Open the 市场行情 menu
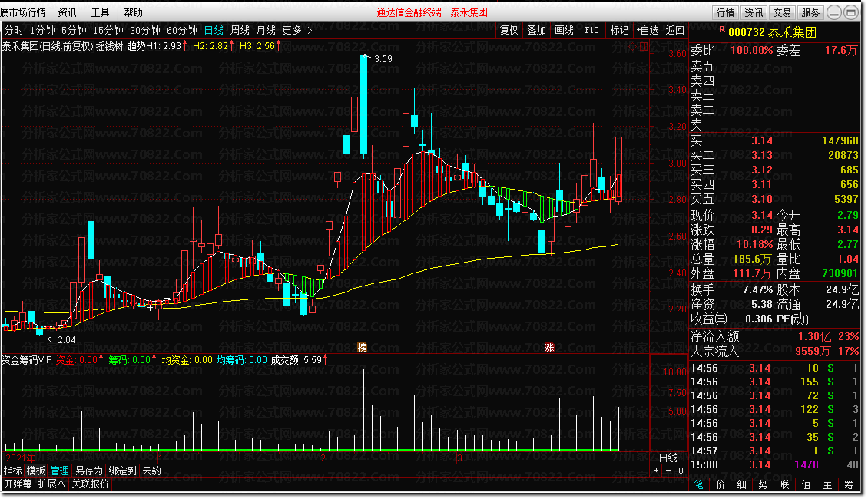 click(23, 12)
